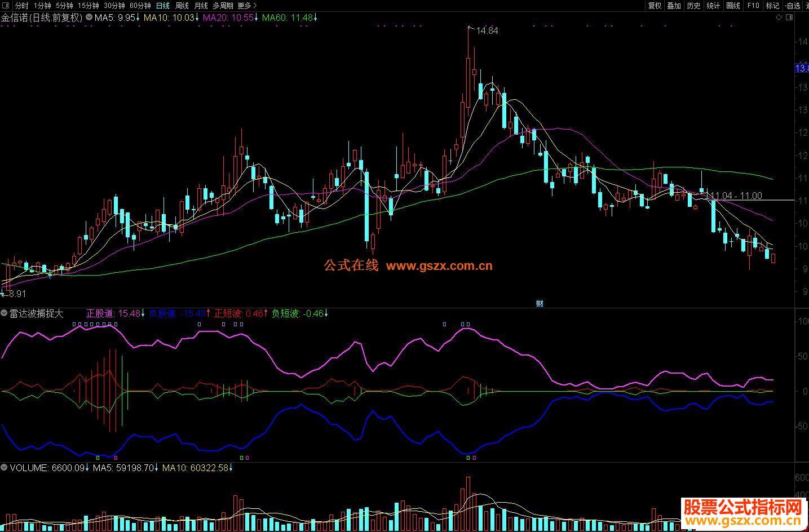Click the 8.91 low price label
809x532 pixels.
tap(17, 294)
